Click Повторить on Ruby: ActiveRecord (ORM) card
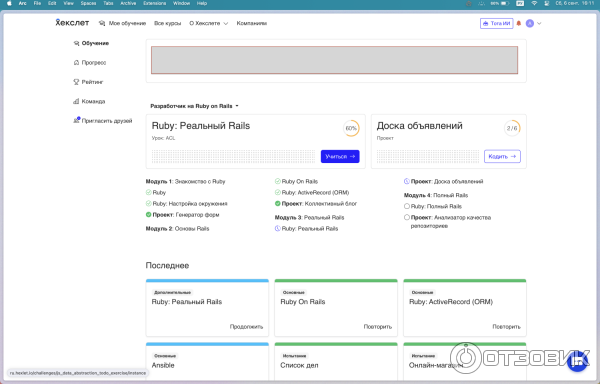600x384 pixels. point(506,327)
